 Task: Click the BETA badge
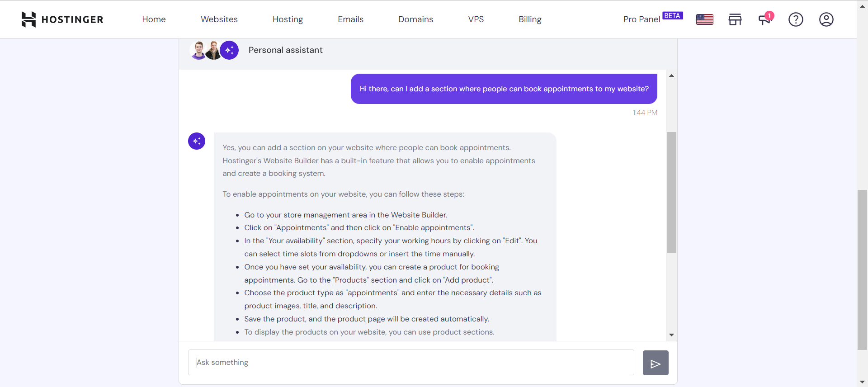coord(672,16)
